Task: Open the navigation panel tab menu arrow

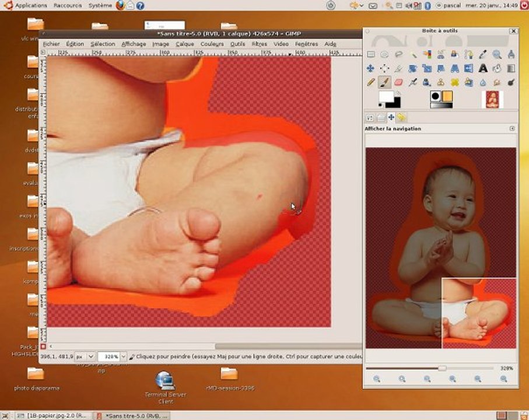Action: click(x=512, y=128)
